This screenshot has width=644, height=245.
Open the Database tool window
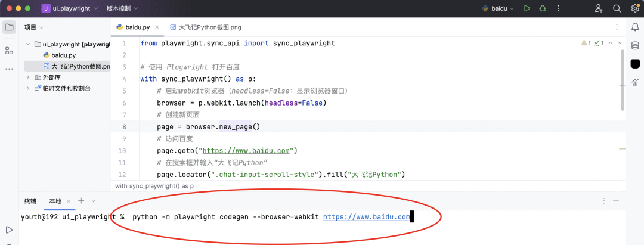pyautogui.click(x=635, y=45)
